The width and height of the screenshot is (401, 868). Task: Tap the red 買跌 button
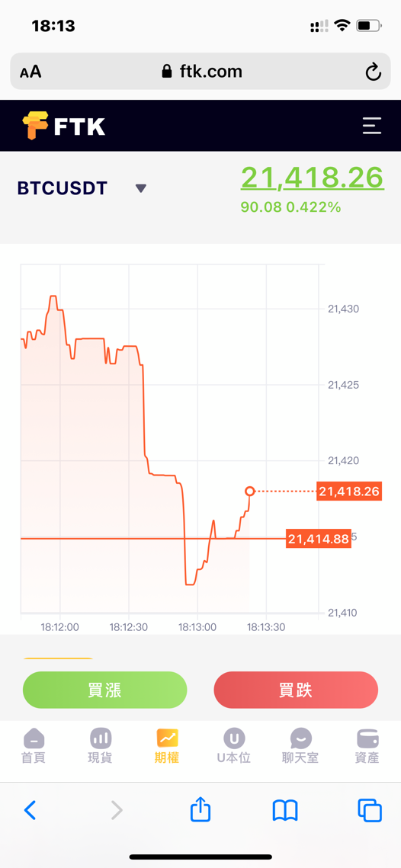pos(296,690)
